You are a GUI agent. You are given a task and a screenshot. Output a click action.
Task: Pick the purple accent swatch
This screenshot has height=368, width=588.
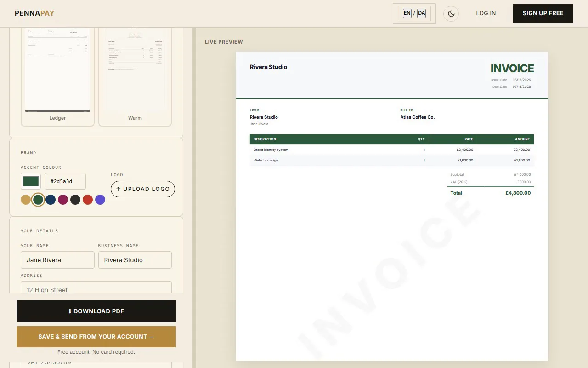[x=100, y=200]
